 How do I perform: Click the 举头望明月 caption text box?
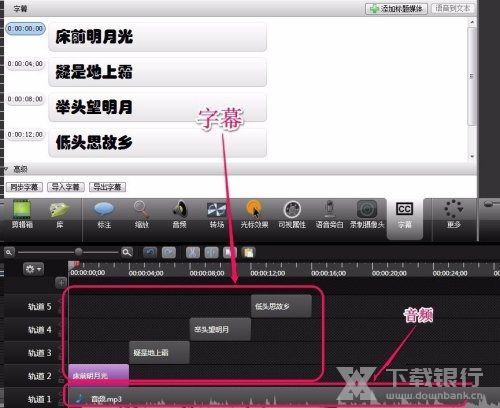click(x=157, y=107)
